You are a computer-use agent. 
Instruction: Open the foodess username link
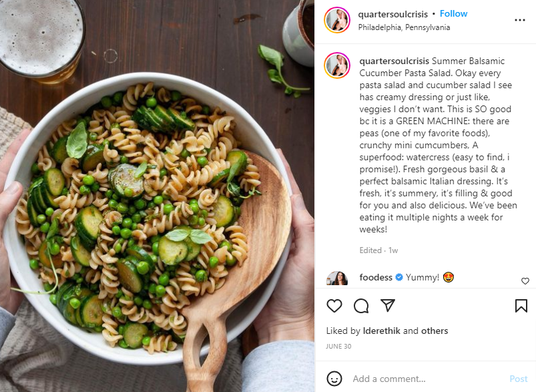click(376, 277)
